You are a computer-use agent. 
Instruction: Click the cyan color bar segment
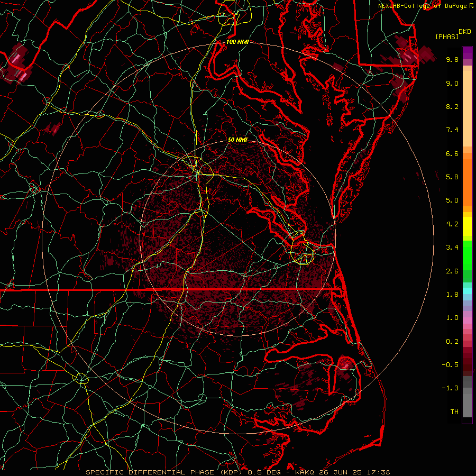[467, 291]
